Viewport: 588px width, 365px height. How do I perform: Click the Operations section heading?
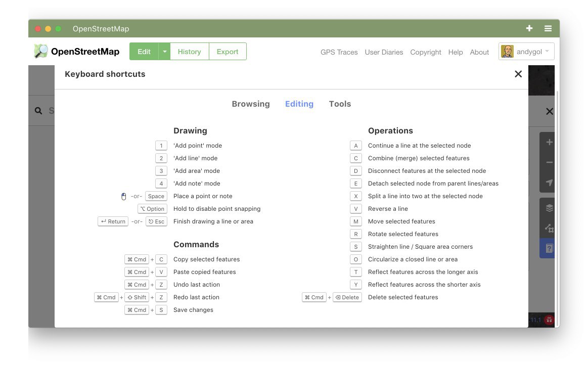point(390,130)
